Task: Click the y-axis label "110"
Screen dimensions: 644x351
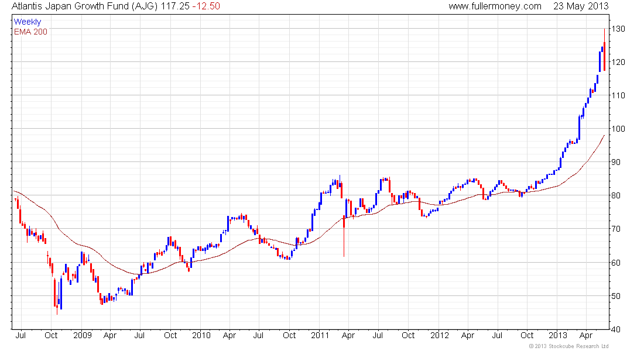Action: 618,95
